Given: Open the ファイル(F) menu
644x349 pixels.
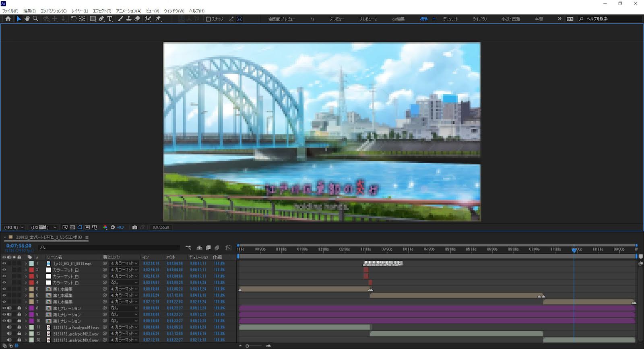Looking at the screenshot, I should point(10,11).
